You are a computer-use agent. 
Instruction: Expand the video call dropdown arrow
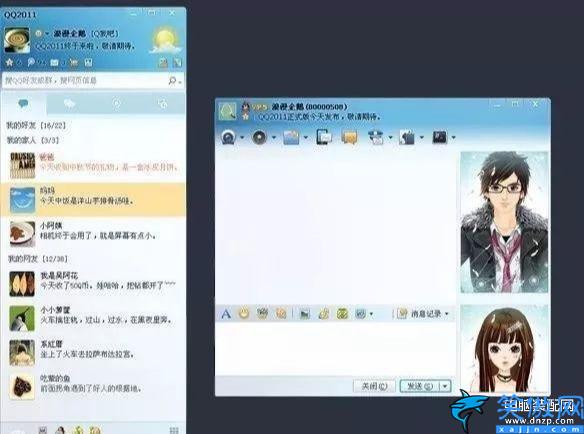pos(242,138)
